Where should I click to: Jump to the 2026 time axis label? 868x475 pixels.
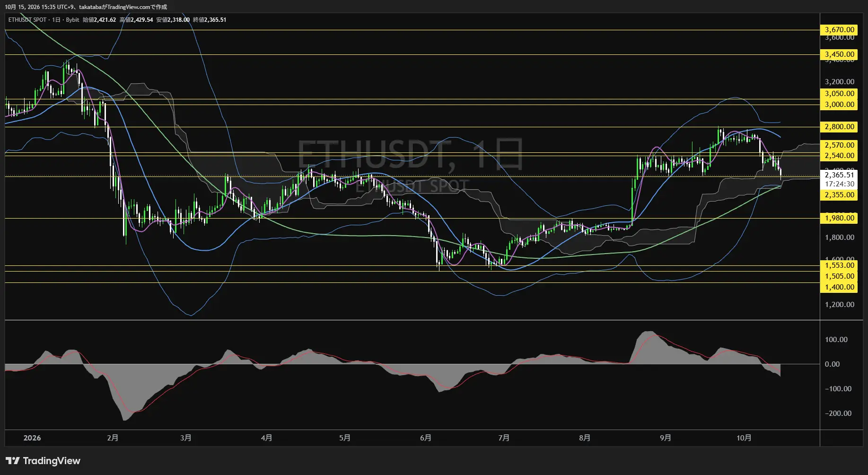tap(32, 438)
